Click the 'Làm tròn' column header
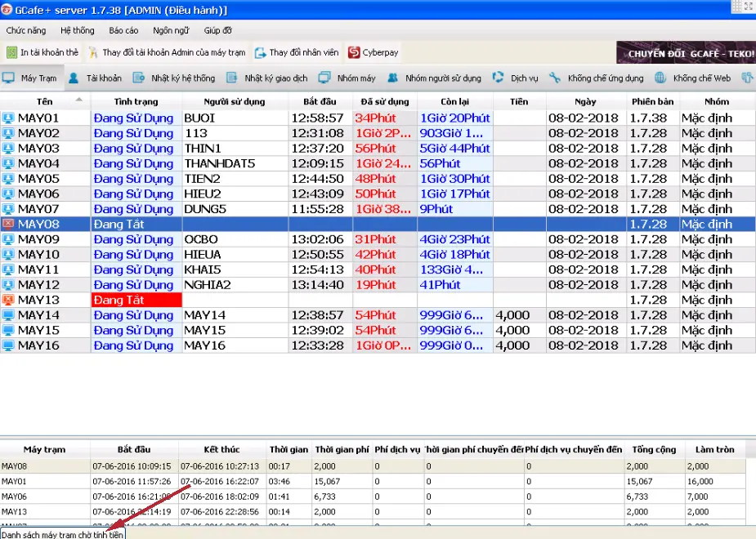The height and width of the screenshot is (539, 756). (714, 449)
